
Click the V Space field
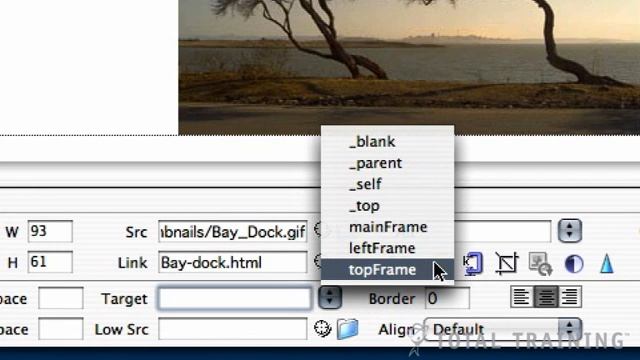pos(61,298)
